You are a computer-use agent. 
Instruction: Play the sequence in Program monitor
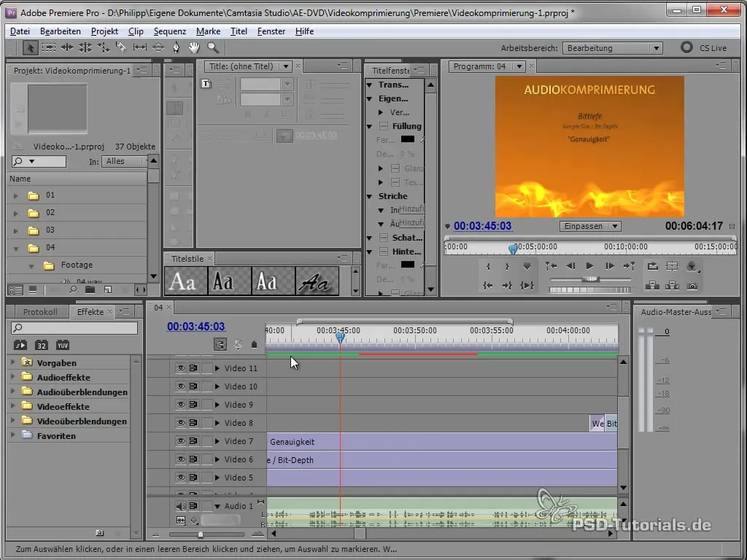click(589, 266)
